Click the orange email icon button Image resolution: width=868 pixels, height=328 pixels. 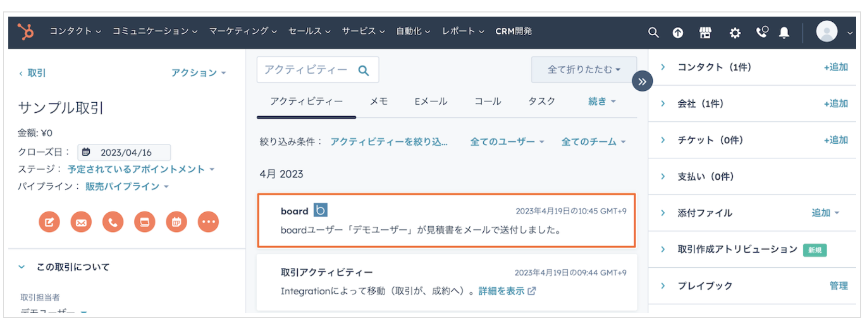(x=81, y=222)
